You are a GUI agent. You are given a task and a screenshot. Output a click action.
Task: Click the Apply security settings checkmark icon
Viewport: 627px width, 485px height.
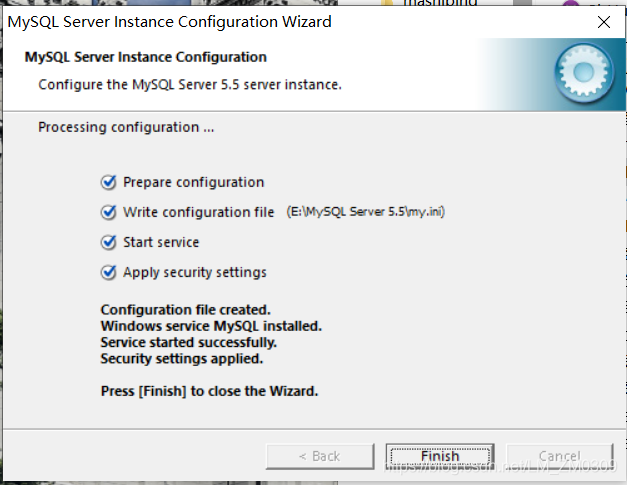click(x=108, y=272)
